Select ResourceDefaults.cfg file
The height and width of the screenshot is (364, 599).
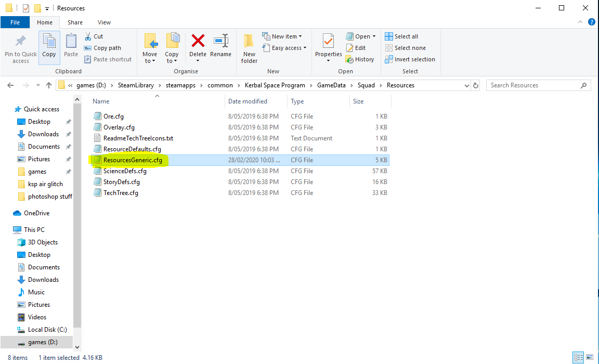132,149
